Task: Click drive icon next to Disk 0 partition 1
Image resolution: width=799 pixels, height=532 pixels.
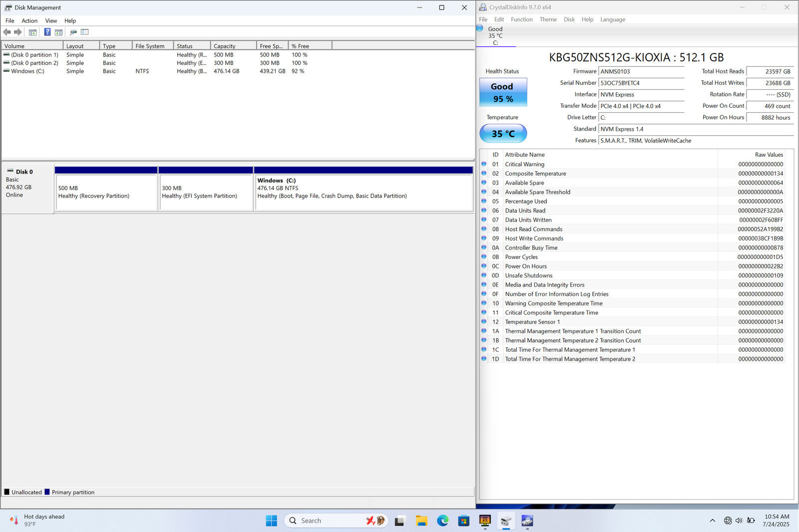Action: point(6,54)
